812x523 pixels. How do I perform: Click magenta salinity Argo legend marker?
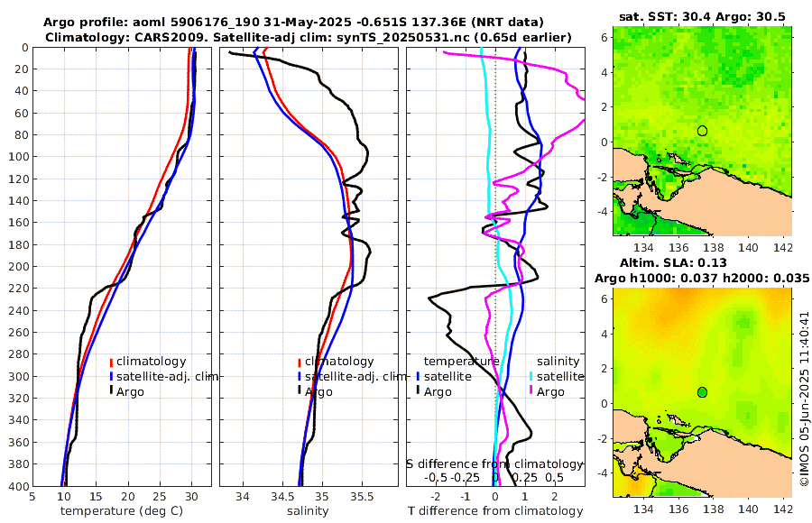531,390
